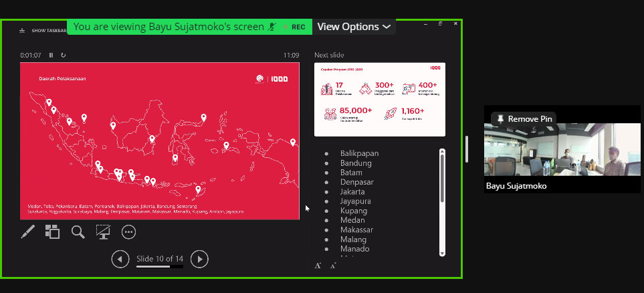Go to the previous slide arrow
Viewport: 644px width, 293px height.
[x=120, y=259]
